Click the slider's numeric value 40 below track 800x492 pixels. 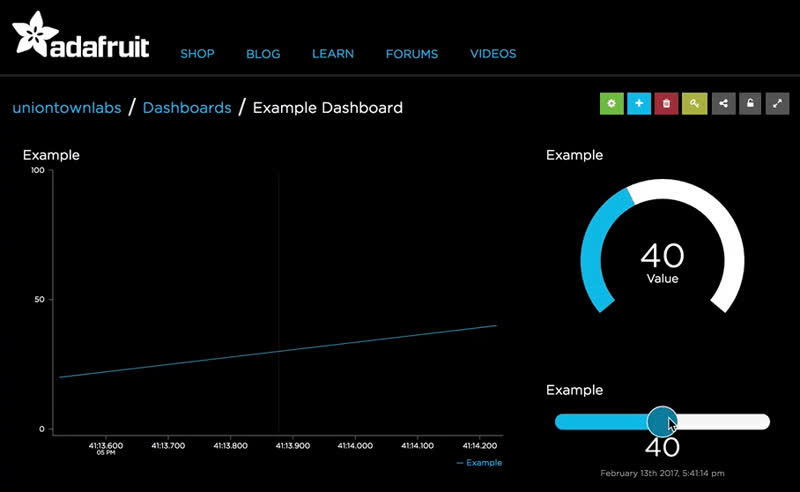click(x=662, y=448)
